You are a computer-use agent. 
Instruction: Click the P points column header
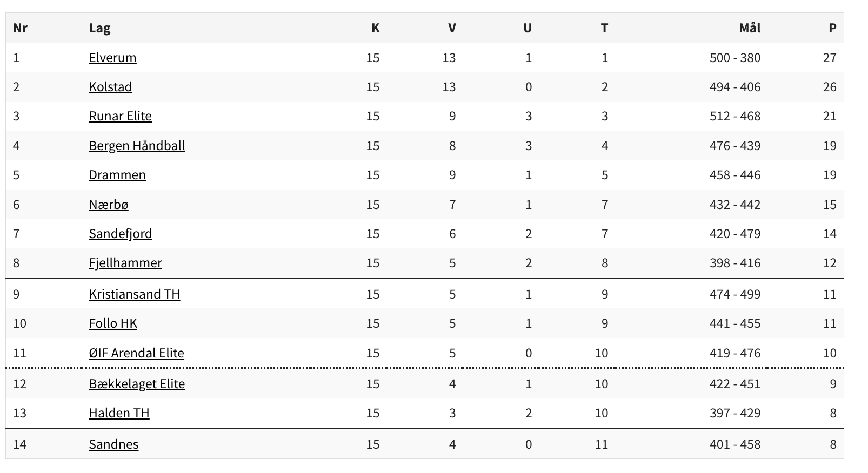pyautogui.click(x=832, y=28)
